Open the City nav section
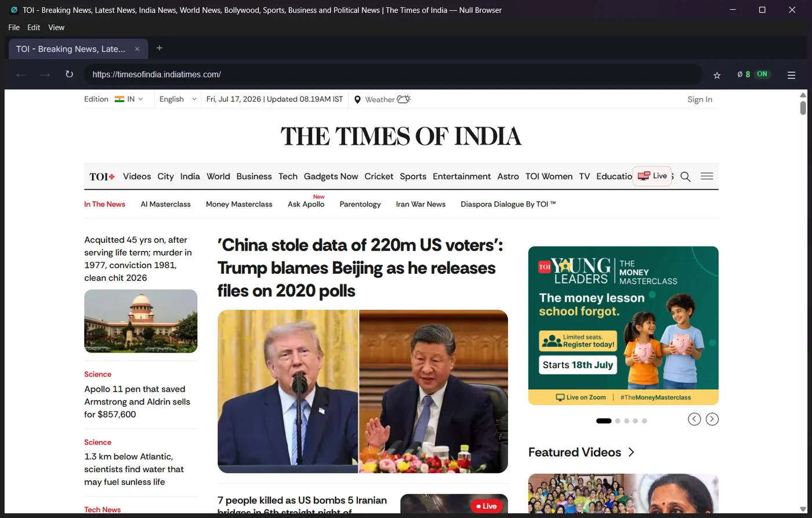The width and height of the screenshot is (812, 518). tap(165, 176)
